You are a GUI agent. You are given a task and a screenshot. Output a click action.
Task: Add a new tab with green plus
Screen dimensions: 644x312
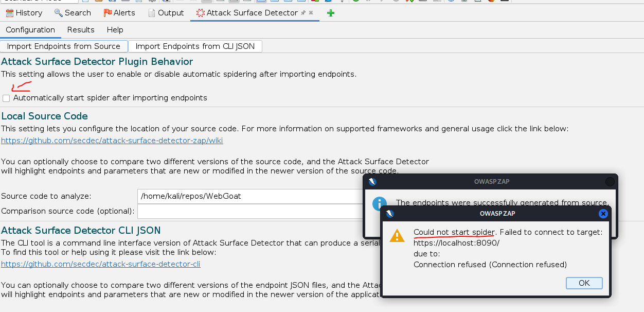[x=331, y=13]
